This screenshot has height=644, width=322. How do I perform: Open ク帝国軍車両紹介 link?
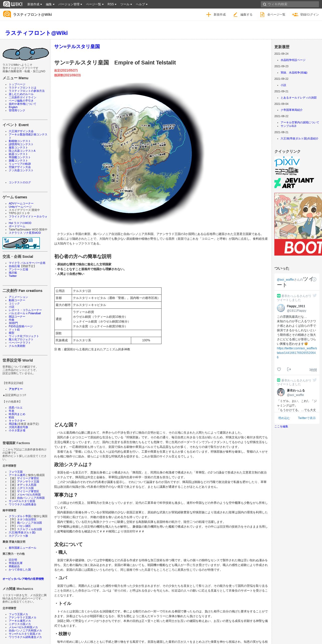291,110
